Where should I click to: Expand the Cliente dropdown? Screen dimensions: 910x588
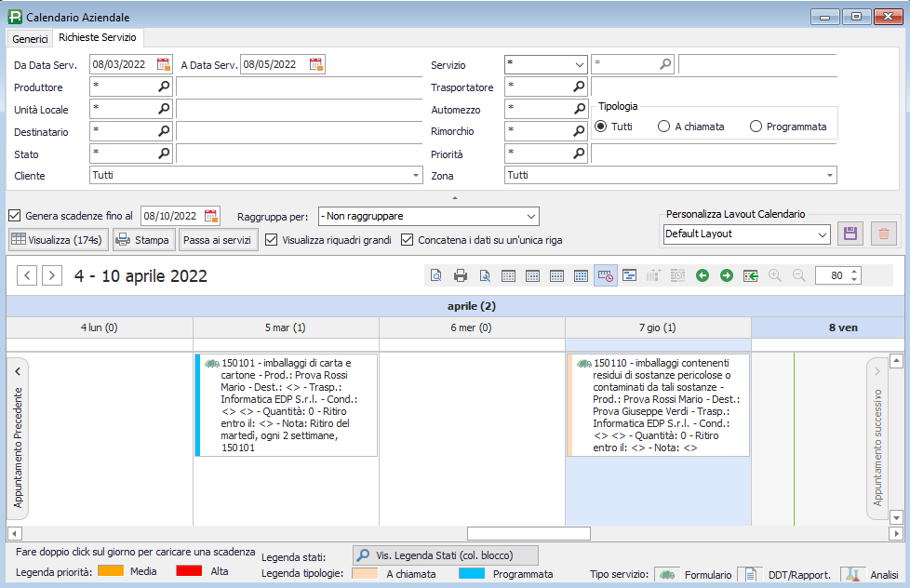point(415,175)
